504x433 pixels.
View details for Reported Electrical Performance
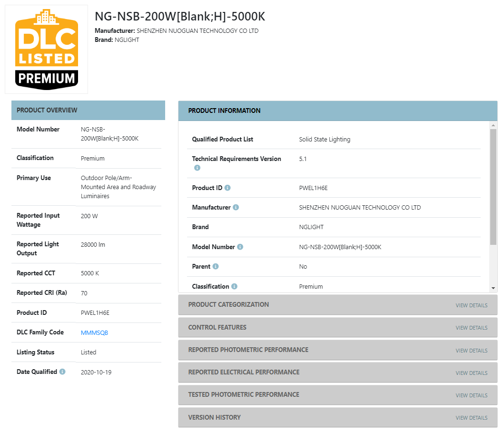coord(471,373)
